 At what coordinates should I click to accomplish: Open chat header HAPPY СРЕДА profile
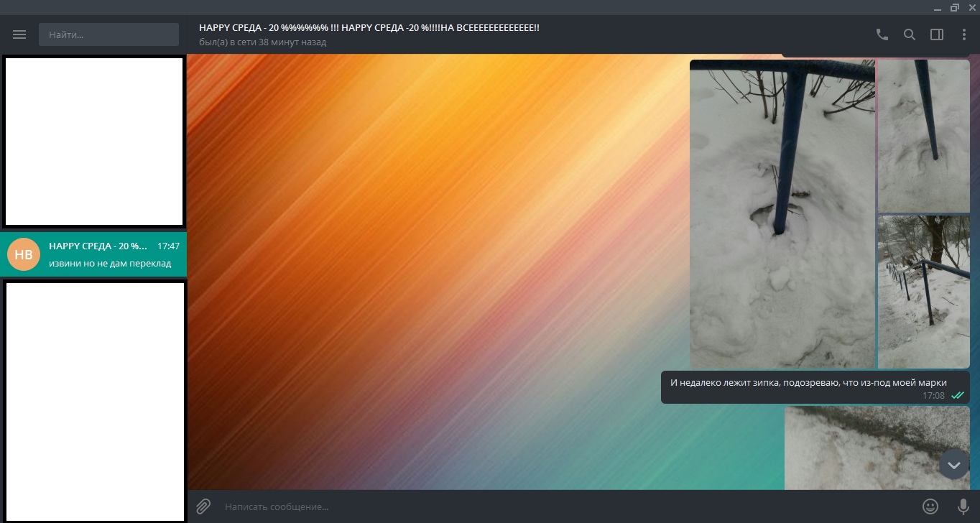pyautogui.click(x=369, y=27)
